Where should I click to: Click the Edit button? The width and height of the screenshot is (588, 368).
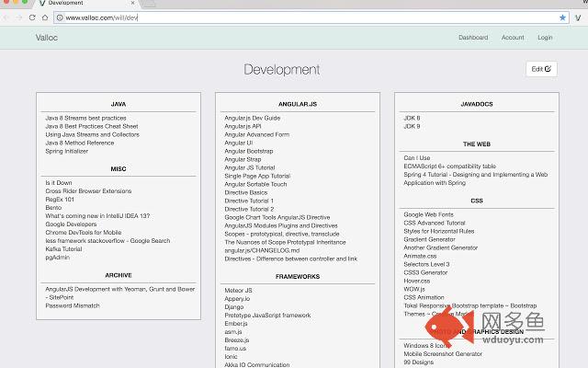coord(541,69)
